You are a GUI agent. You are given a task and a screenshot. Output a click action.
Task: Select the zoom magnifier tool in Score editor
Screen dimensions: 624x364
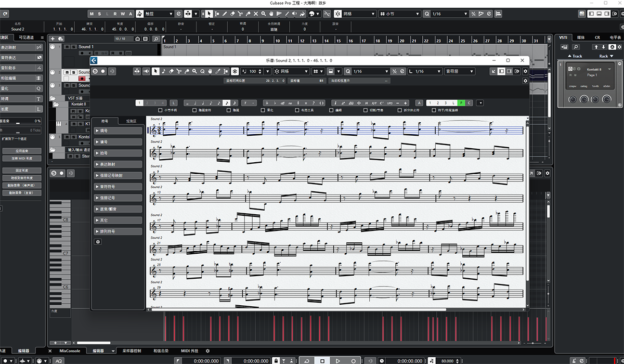tap(194, 71)
